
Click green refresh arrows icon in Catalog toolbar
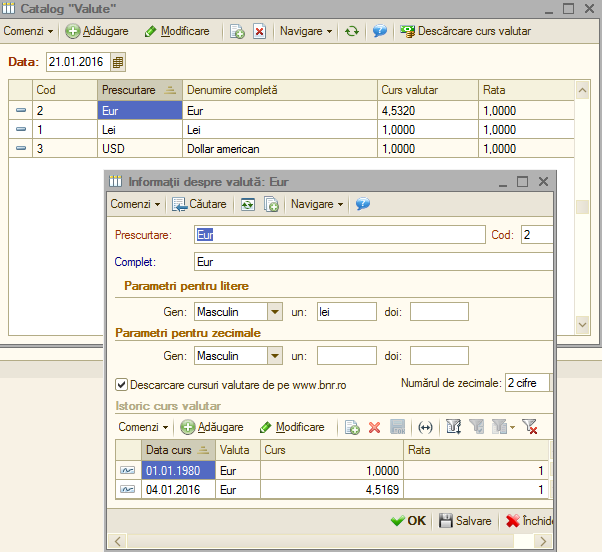pyautogui.click(x=352, y=31)
